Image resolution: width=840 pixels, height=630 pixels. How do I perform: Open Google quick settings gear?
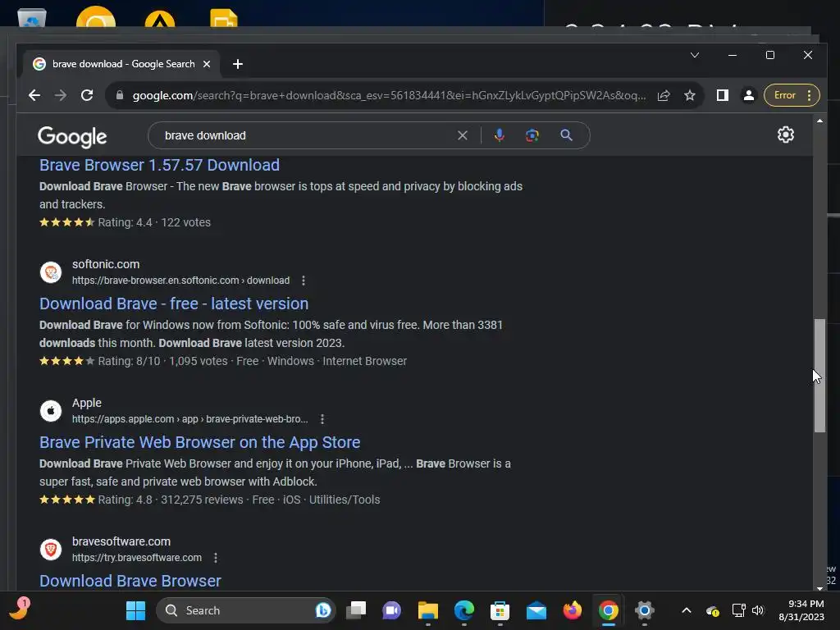(x=785, y=135)
